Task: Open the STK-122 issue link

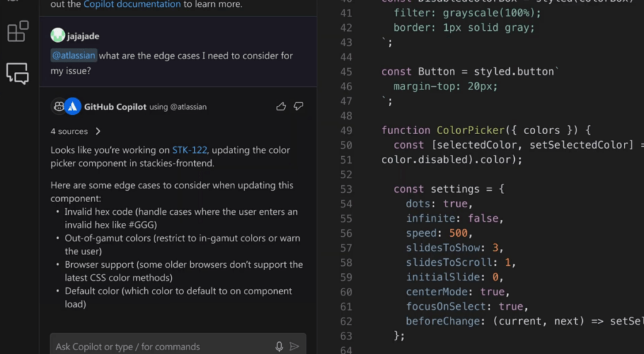Action: [189, 150]
